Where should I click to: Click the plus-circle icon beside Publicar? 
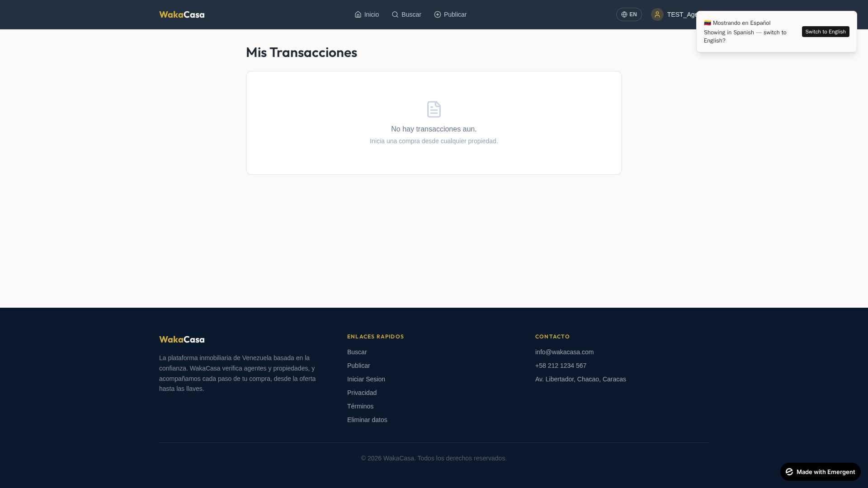(438, 14)
